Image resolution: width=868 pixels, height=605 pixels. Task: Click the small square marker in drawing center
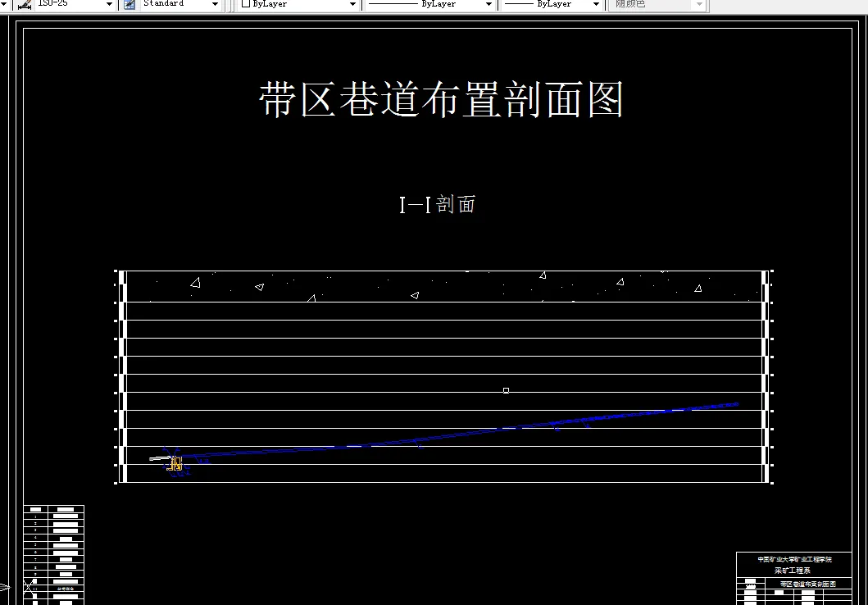pyautogui.click(x=506, y=390)
